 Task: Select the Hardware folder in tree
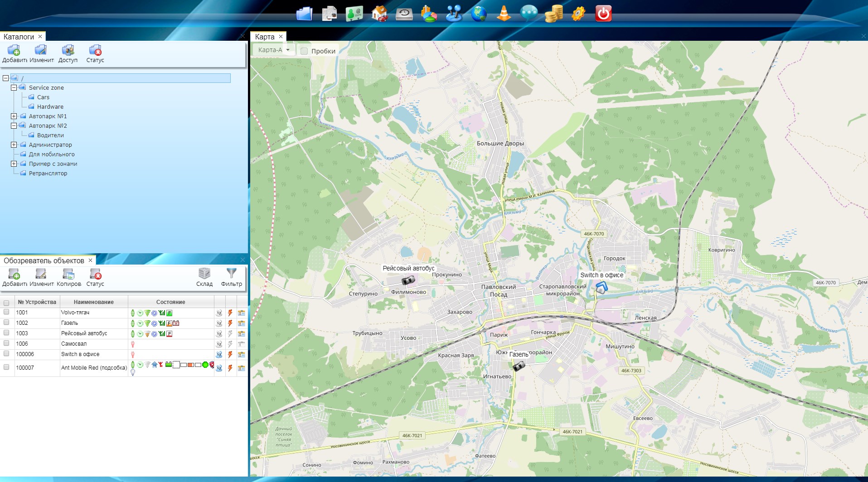pos(50,107)
